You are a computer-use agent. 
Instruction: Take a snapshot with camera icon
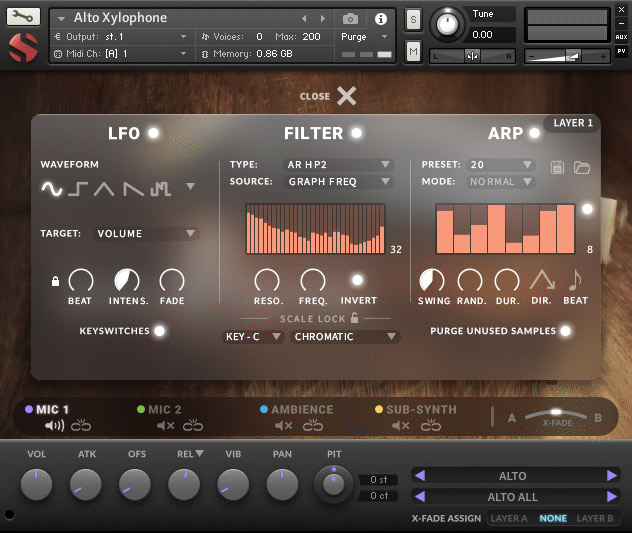point(350,19)
